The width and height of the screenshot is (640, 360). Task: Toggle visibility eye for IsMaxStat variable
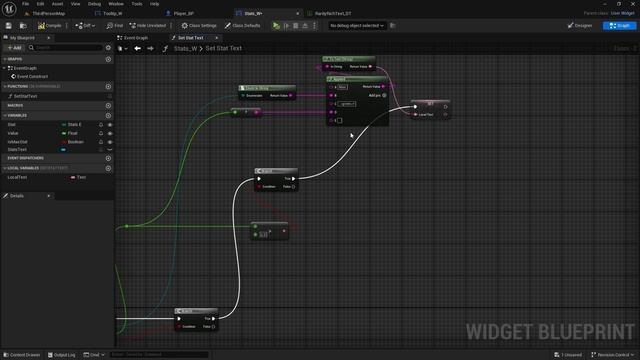(110, 142)
